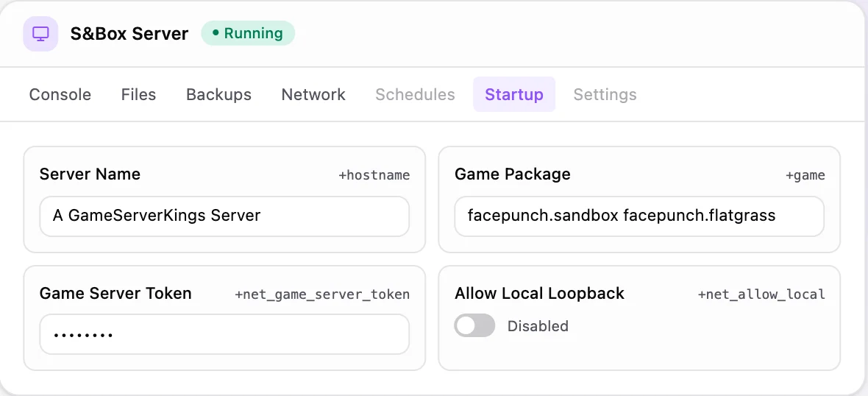Click the +hostname variable label
868x396 pixels.
pos(374,176)
